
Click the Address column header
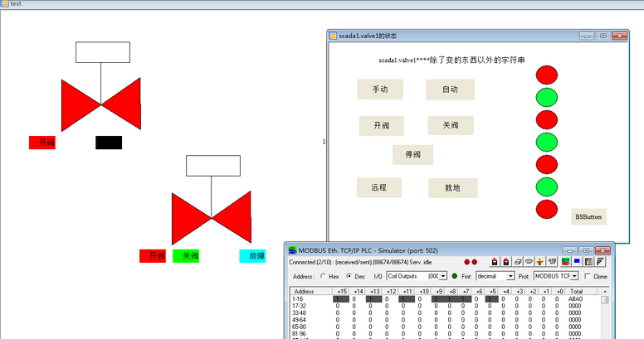[311, 292]
